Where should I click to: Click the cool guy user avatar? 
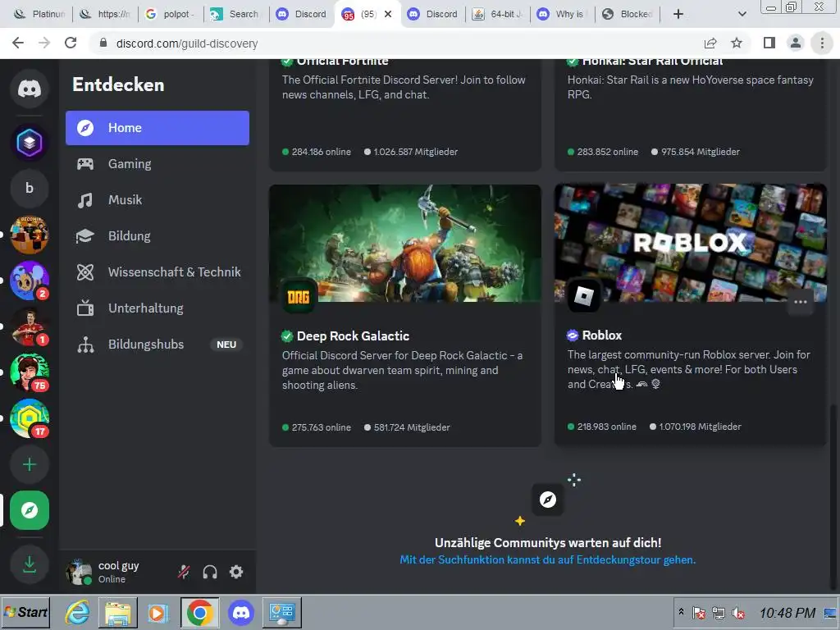[79, 572]
